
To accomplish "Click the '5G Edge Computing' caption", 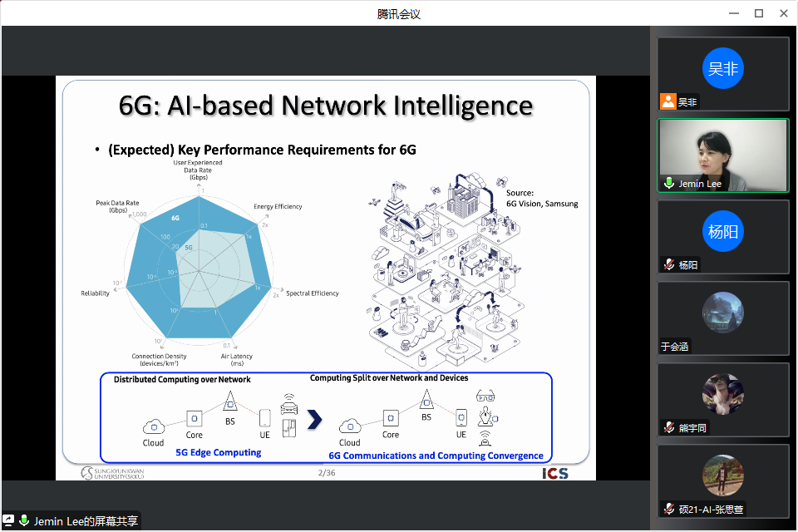I will 219,452.
